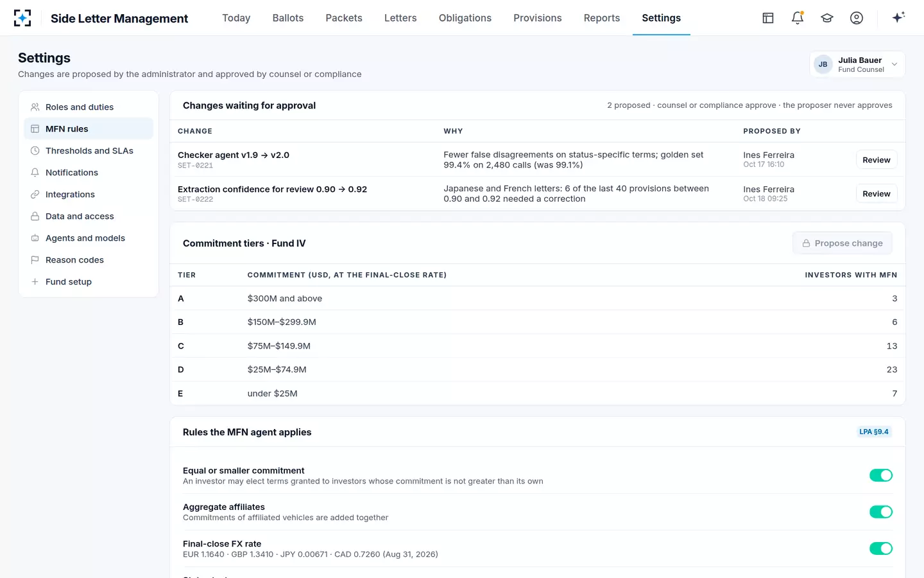Switch to the Packets tab
This screenshot has width=924, height=578.
point(344,18)
